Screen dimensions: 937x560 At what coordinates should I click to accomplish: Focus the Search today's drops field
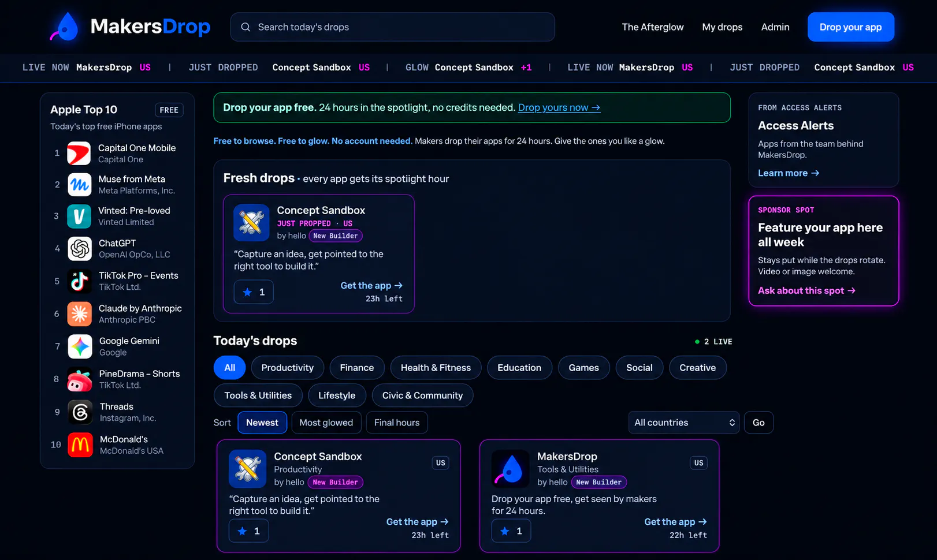point(393,27)
